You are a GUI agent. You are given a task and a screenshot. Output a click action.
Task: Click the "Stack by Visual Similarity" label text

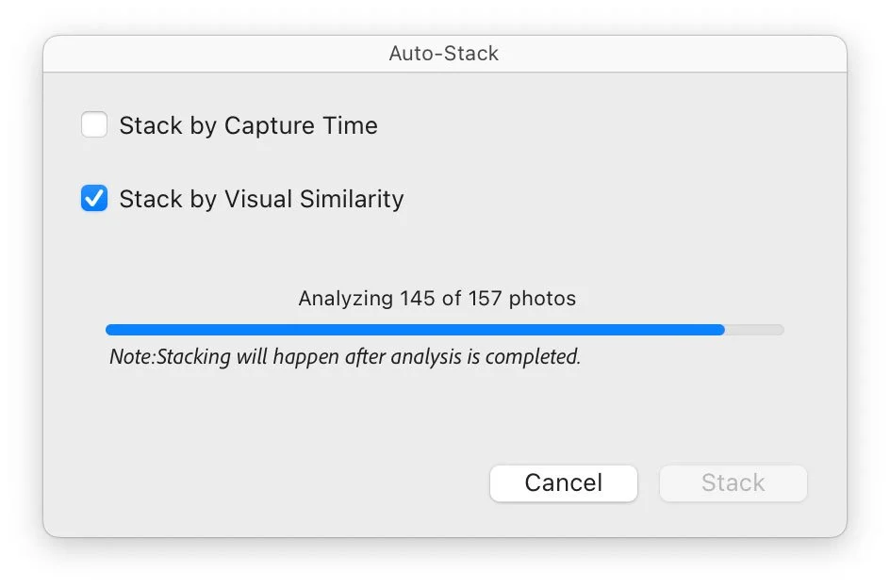click(x=261, y=199)
